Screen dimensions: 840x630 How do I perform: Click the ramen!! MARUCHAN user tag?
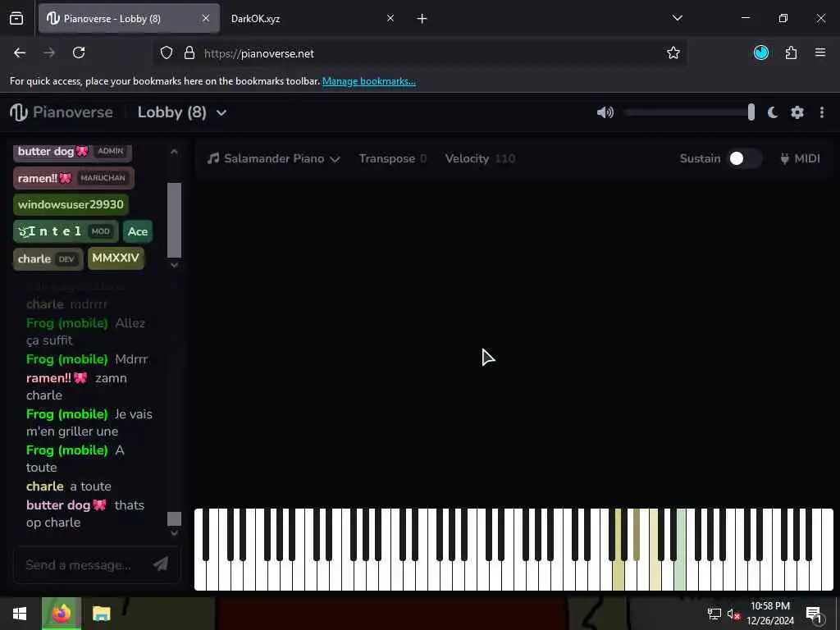[73, 178]
